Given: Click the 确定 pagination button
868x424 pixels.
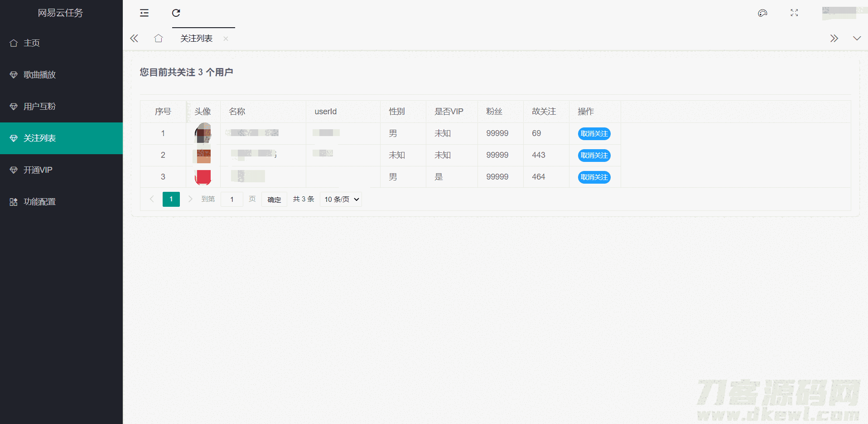Looking at the screenshot, I should [x=274, y=200].
